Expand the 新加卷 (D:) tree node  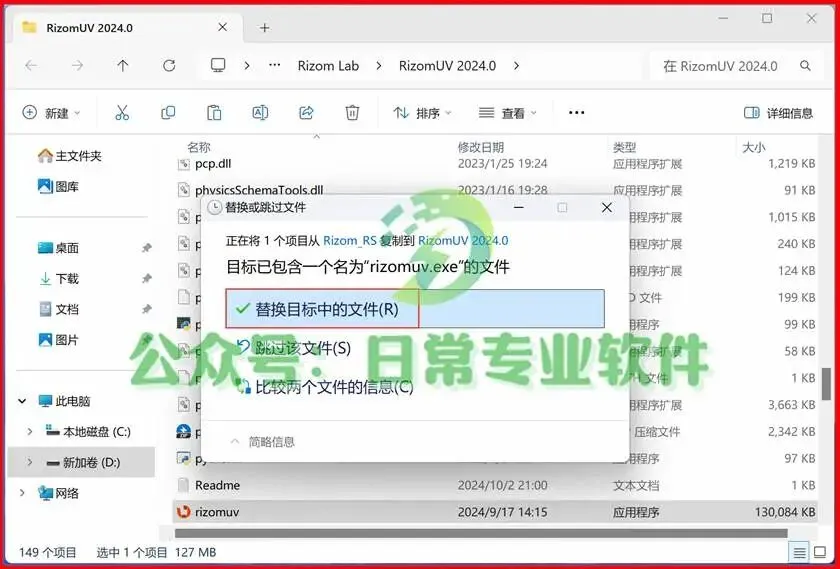[x=30, y=462]
